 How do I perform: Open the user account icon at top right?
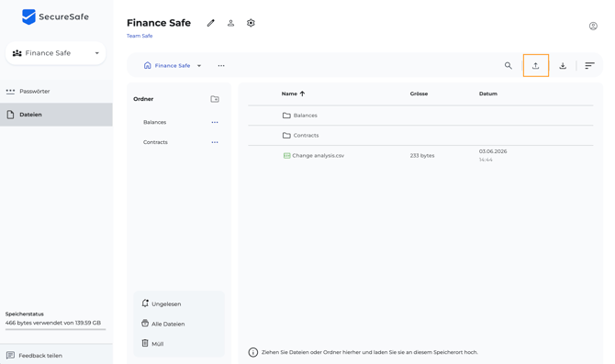click(x=593, y=27)
